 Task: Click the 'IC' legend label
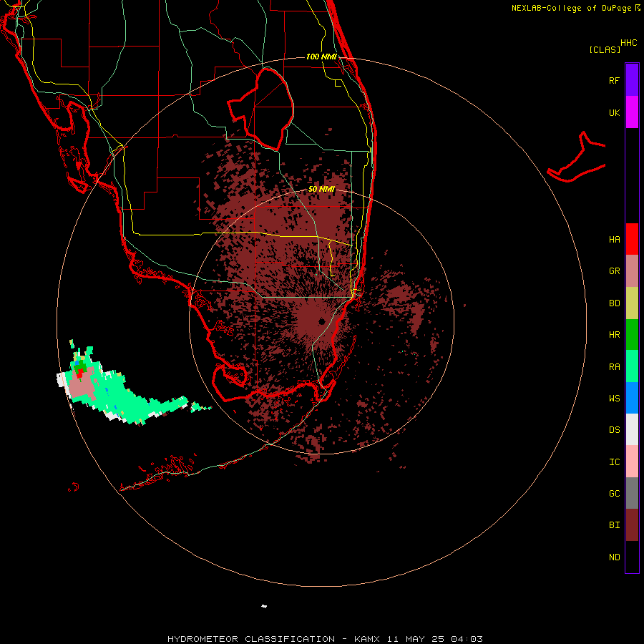point(614,462)
